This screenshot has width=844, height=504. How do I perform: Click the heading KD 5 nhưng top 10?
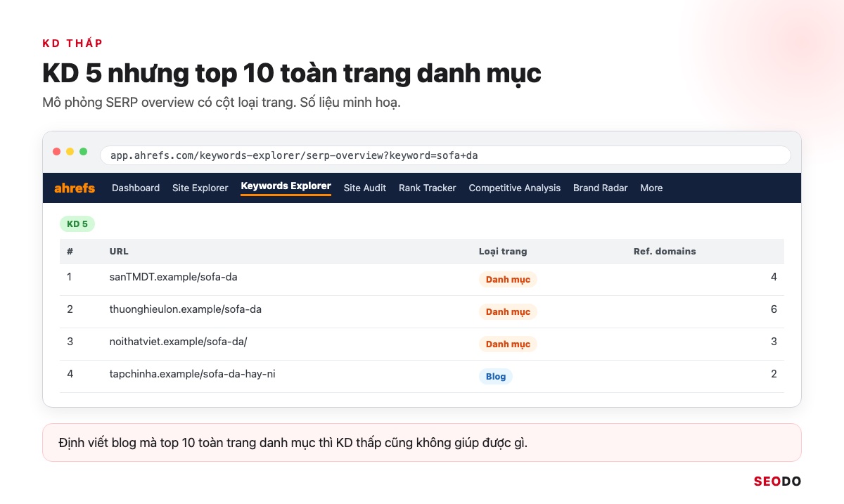tap(292, 73)
